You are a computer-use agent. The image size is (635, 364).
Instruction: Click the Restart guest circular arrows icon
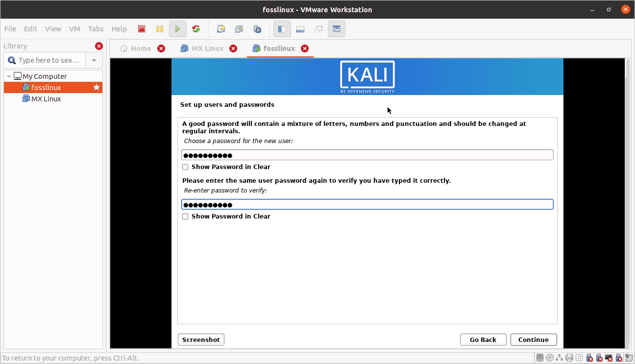(x=196, y=29)
